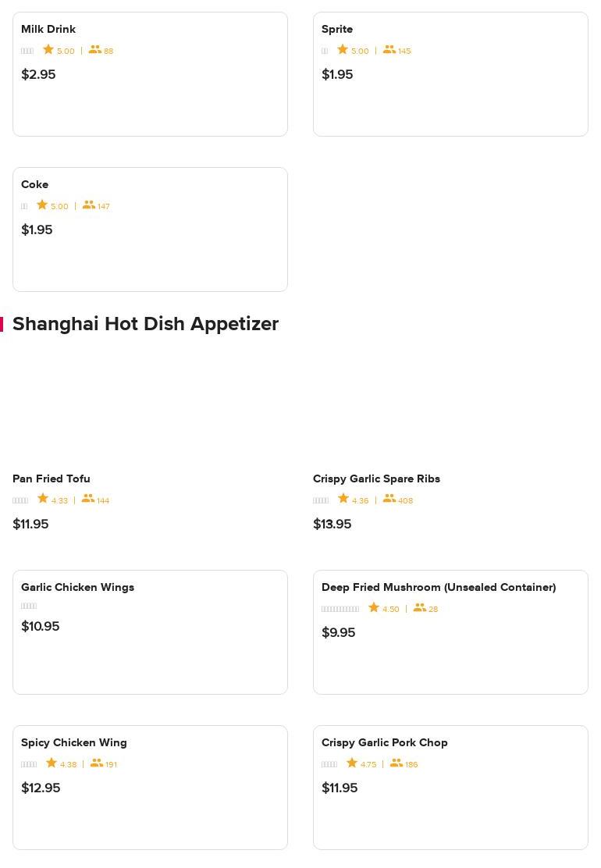
Task: Select Spicy Chicken Wing item
Action: 74,742
